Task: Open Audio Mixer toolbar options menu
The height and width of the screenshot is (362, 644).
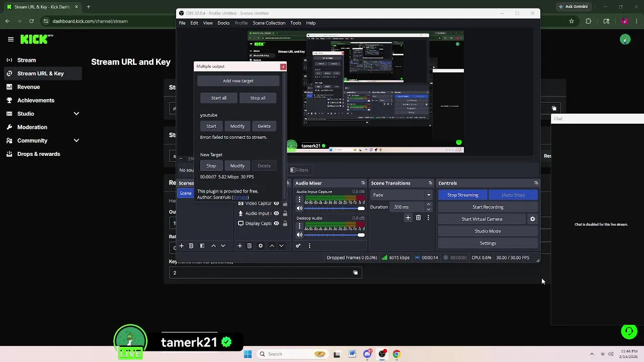Action: pyautogui.click(x=309, y=246)
